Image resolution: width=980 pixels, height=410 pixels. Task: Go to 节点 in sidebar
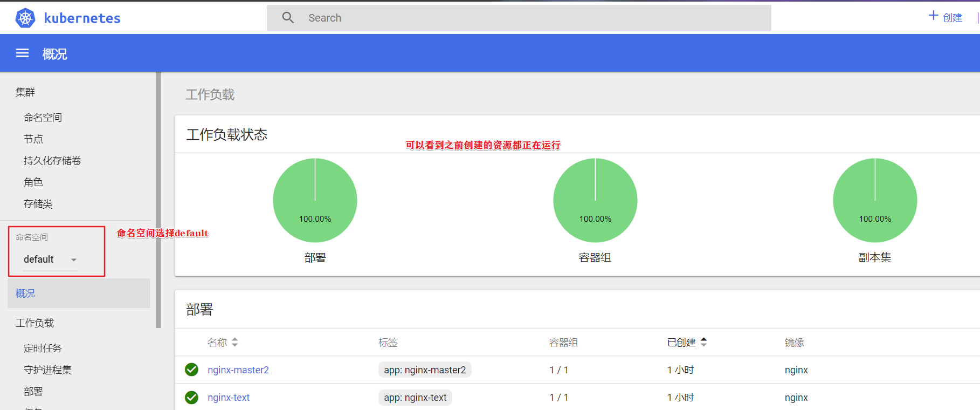click(x=33, y=139)
